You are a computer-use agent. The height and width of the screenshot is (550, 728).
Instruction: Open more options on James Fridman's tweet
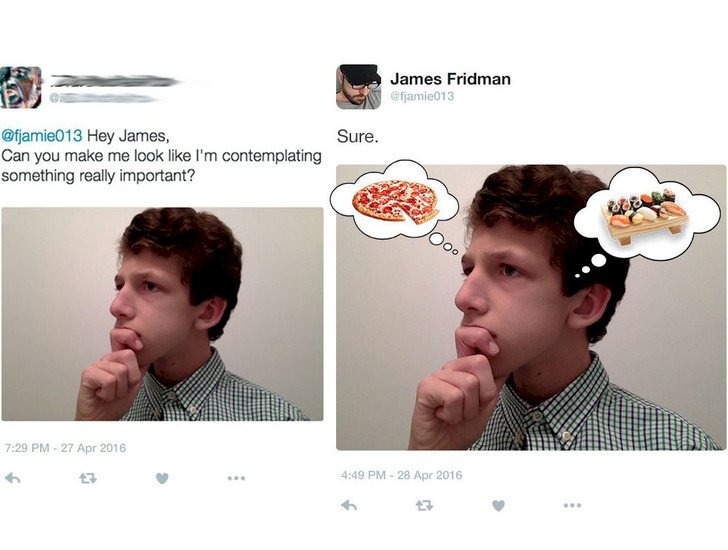tap(571, 506)
